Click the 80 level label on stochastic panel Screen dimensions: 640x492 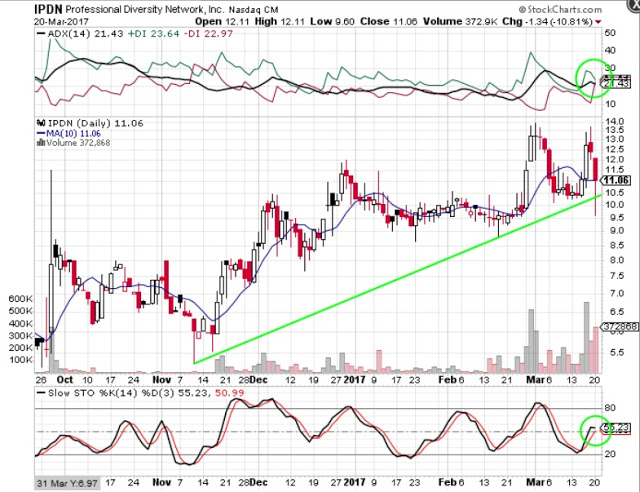click(x=610, y=408)
